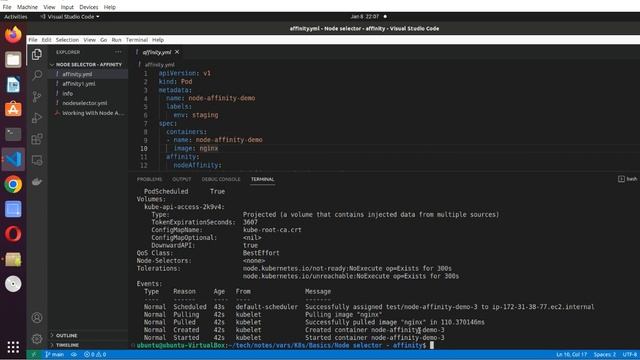640x360 pixels.
Task: Open the Accounts menu icon
Action: click(x=37, y=318)
